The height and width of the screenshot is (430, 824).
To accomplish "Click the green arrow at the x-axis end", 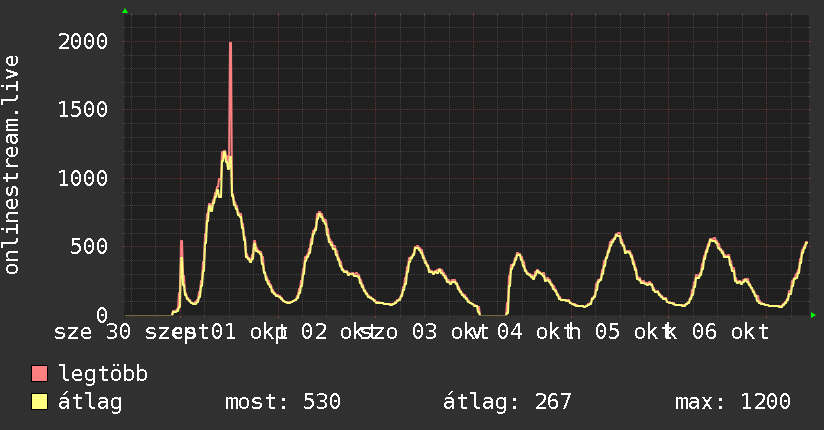I will (813, 315).
